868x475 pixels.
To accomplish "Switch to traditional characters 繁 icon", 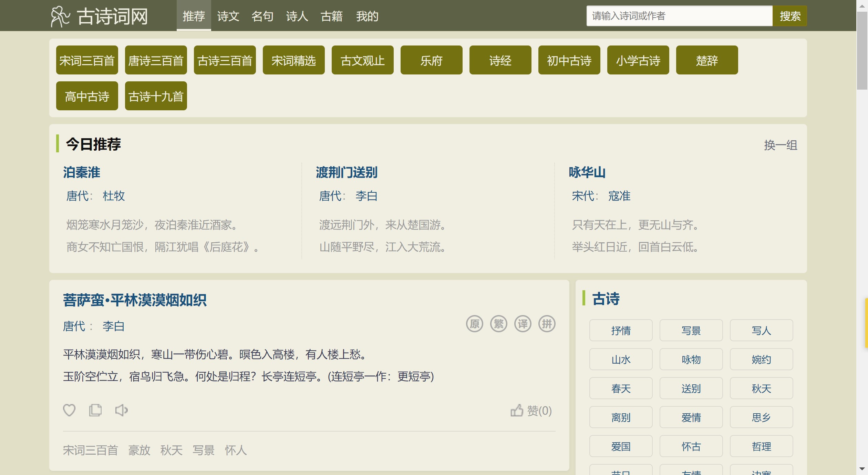I will [499, 324].
